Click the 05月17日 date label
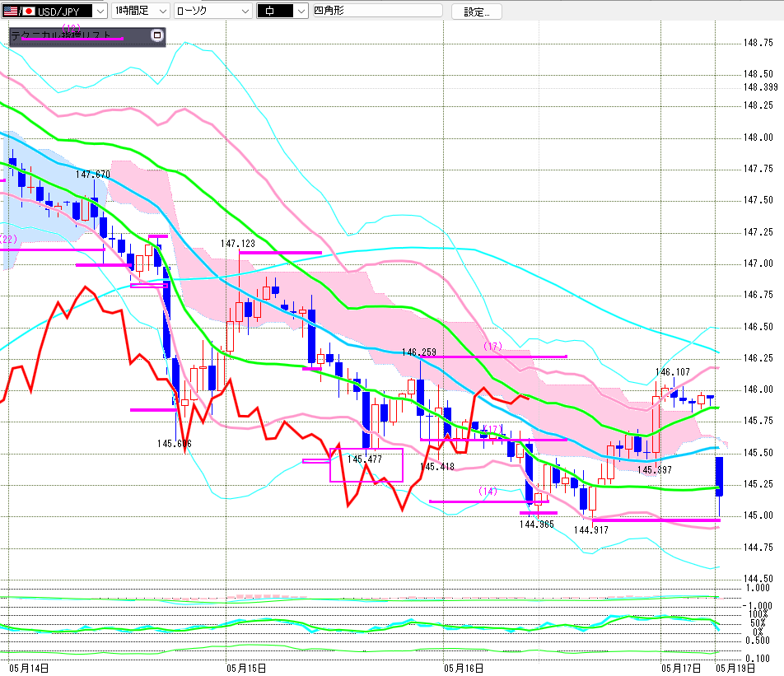 (x=681, y=669)
